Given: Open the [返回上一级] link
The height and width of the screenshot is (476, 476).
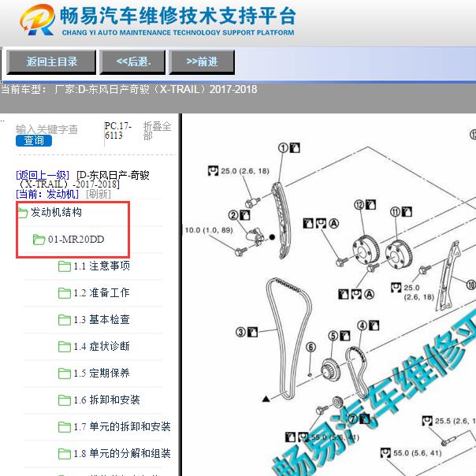Looking at the screenshot, I should tap(43, 175).
